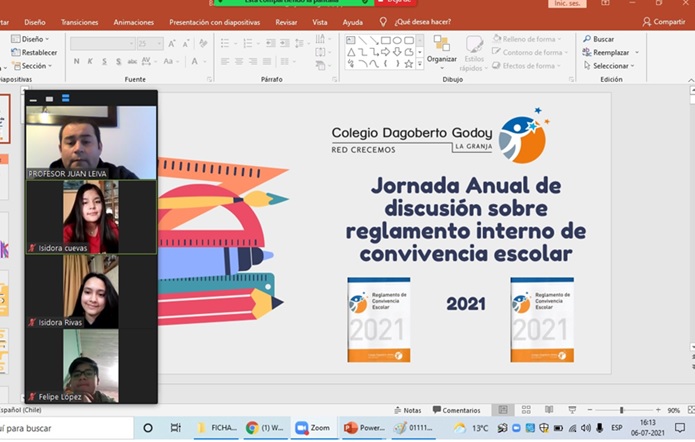The width and height of the screenshot is (695, 442).
Task: Open the font size 25 combo box
Action: coord(150,43)
